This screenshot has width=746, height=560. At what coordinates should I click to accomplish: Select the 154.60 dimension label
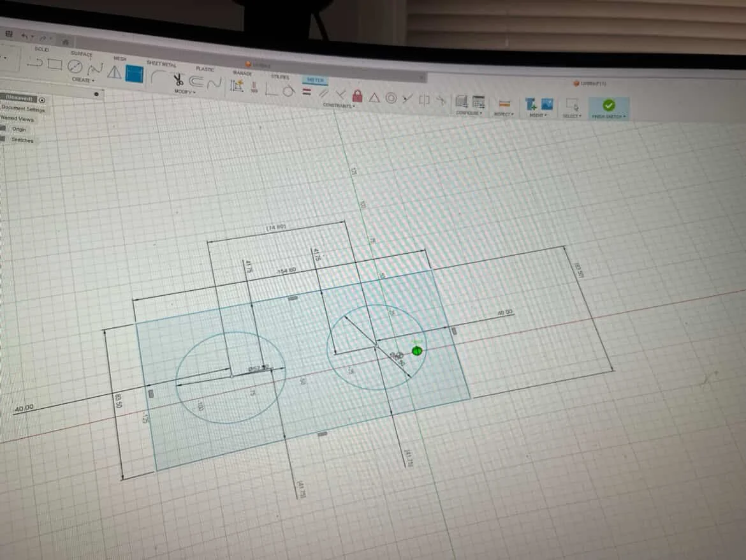click(287, 270)
